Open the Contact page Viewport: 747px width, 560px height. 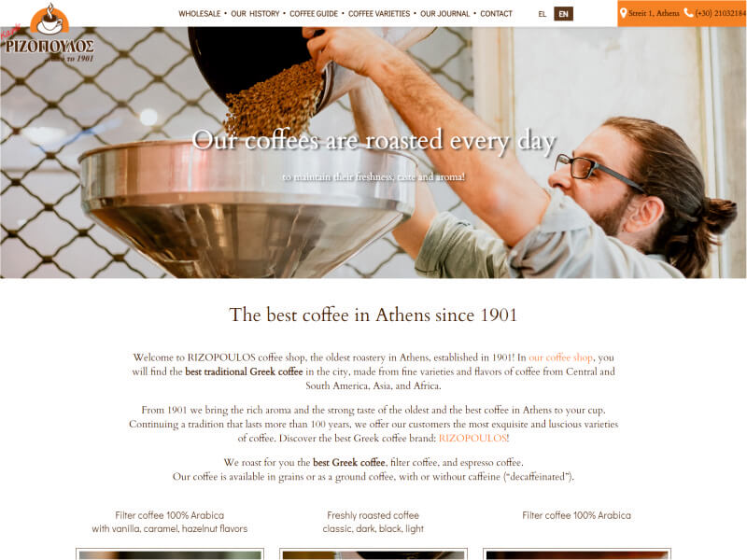[496, 14]
